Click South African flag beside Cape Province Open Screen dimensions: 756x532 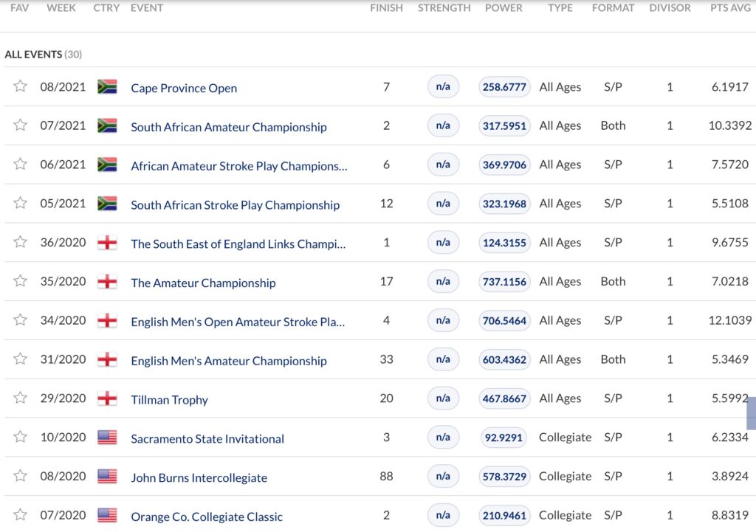(107, 87)
